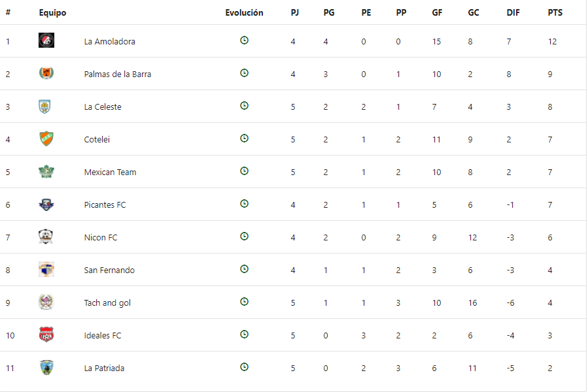Click La Amoladora team logo
This screenshot has height=392, width=588.
pyautogui.click(x=46, y=41)
